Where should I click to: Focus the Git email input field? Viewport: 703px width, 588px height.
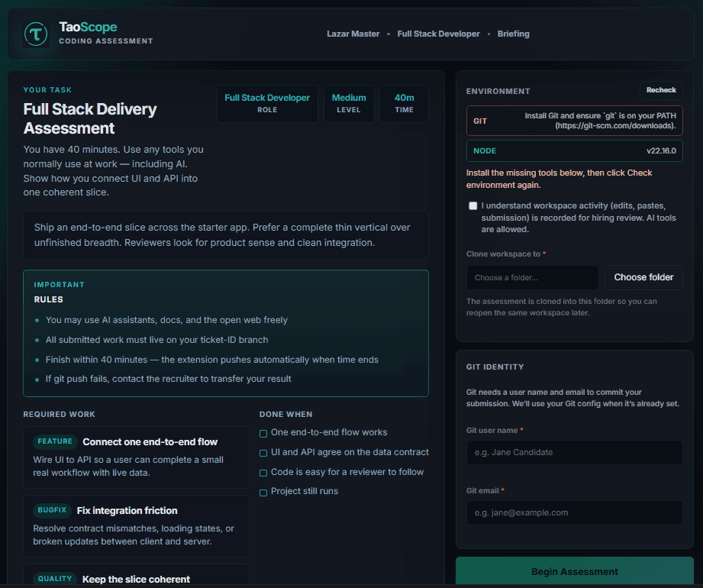pyautogui.click(x=574, y=512)
